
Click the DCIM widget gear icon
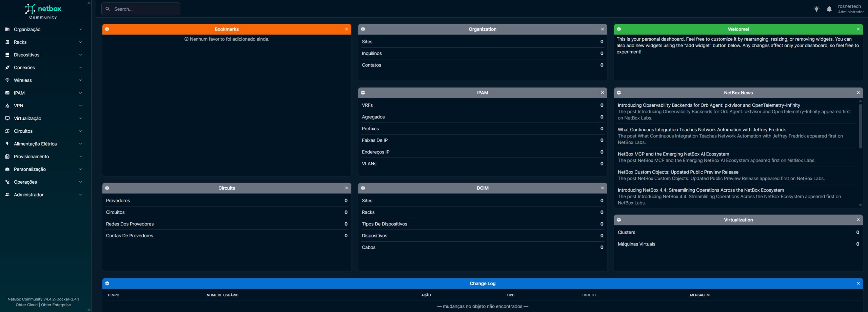[363, 188]
